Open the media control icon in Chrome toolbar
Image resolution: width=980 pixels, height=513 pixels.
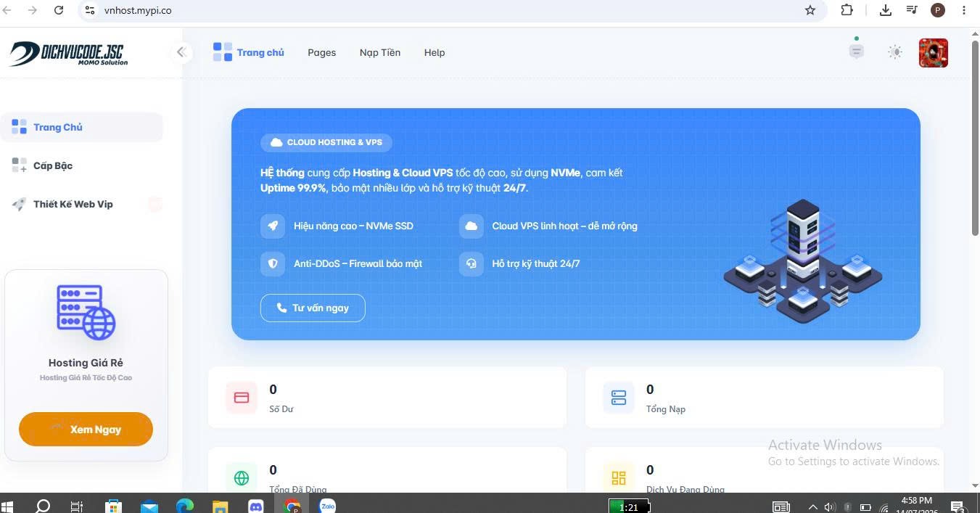pyautogui.click(x=912, y=10)
